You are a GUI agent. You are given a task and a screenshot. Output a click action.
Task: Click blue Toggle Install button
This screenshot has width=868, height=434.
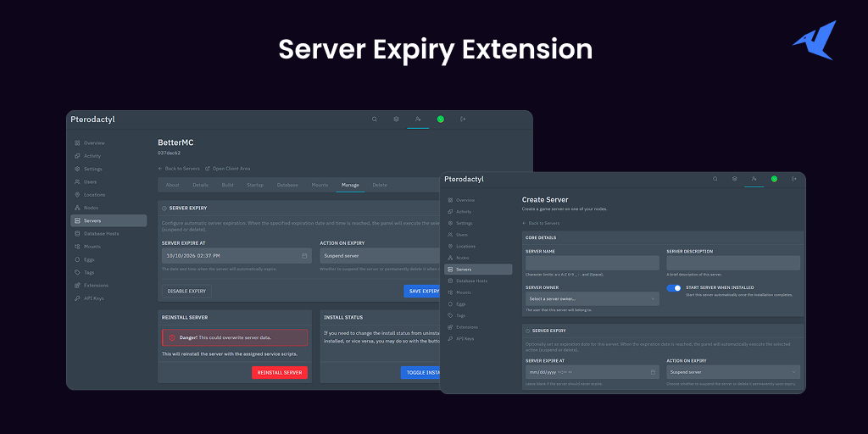coord(420,373)
